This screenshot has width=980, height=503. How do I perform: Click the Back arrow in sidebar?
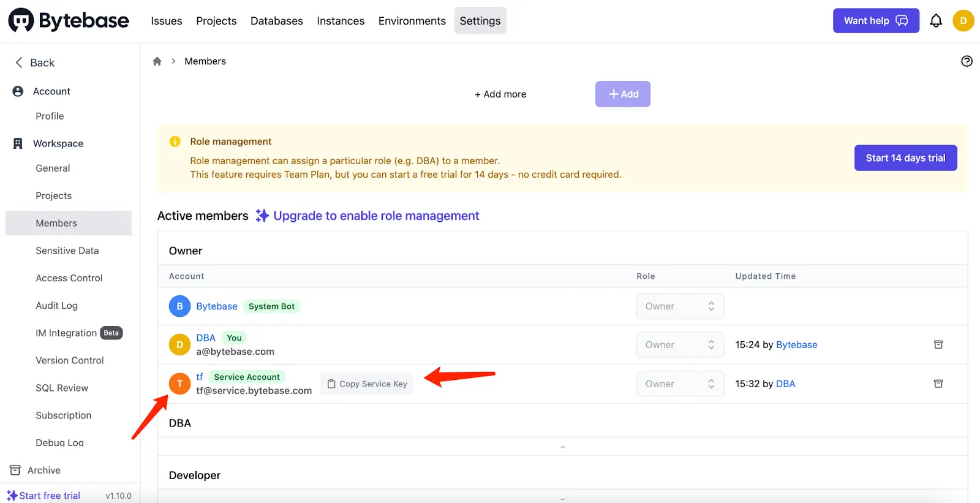tap(19, 62)
